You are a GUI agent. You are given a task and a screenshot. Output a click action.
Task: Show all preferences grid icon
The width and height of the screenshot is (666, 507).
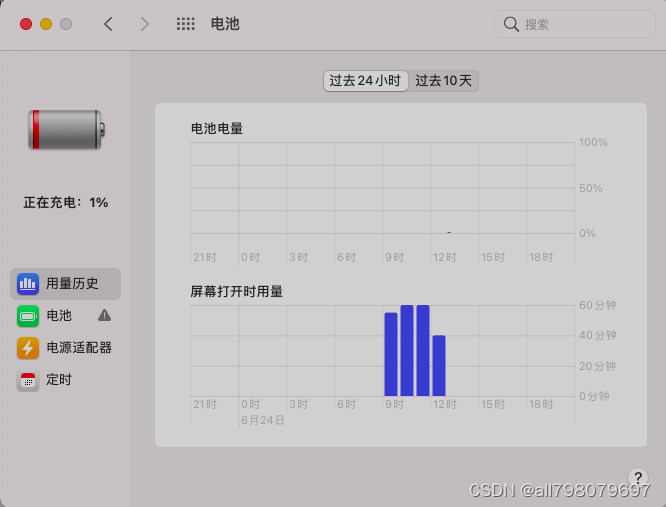[186, 24]
